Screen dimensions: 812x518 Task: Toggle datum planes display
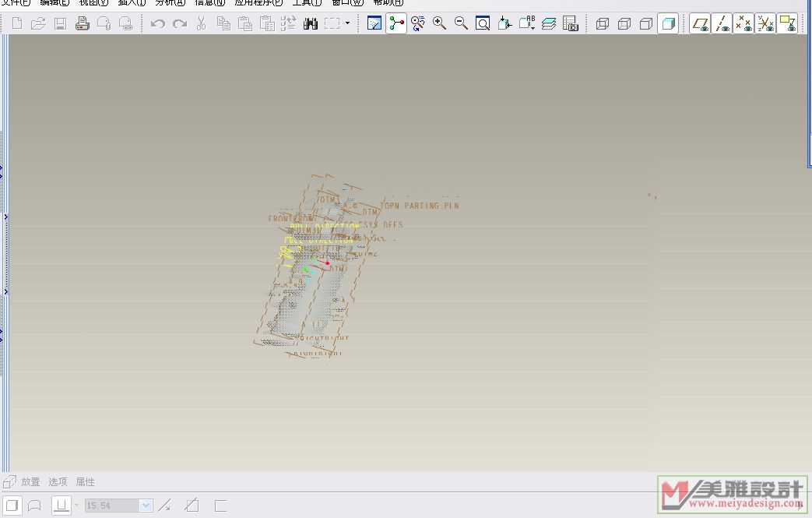click(x=700, y=23)
